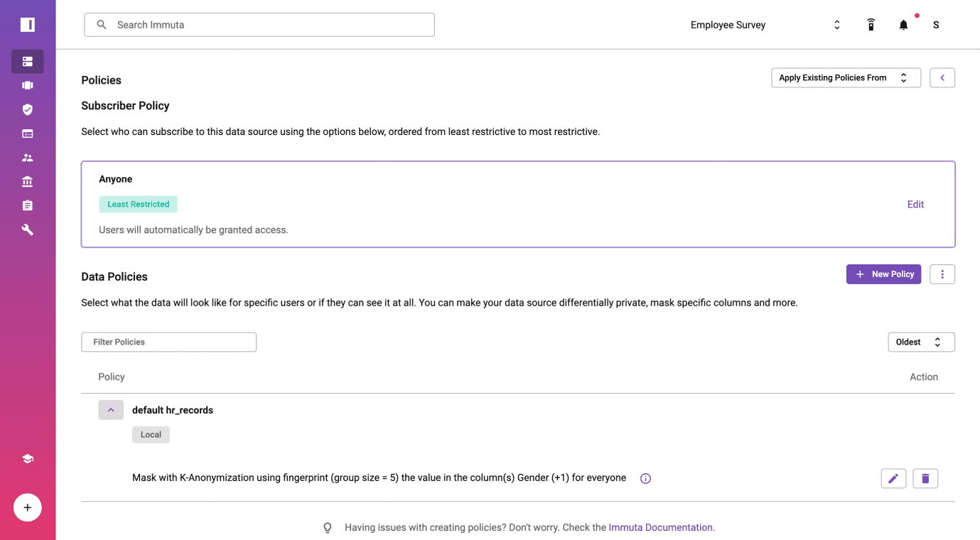This screenshot has height=540, width=980.
Task: Click the magnifier search icon
Action: pyautogui.click(x=102, y=25)
